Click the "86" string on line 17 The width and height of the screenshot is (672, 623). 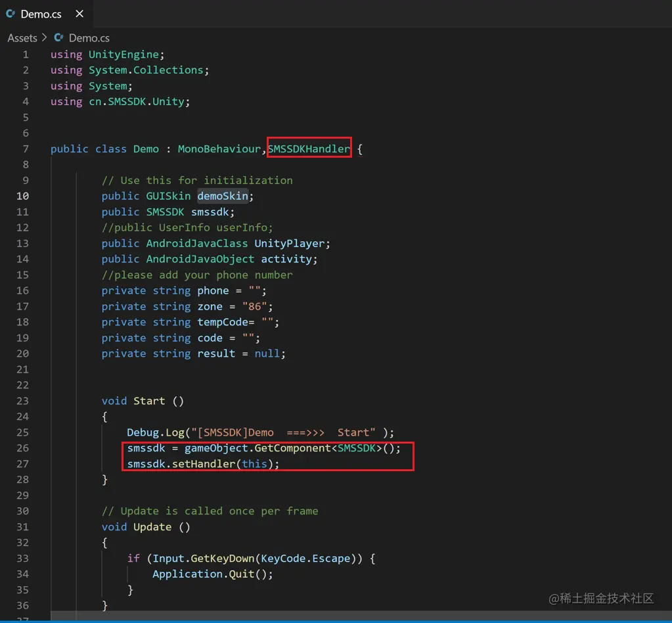pyautogui.click(x=255, y=306)
